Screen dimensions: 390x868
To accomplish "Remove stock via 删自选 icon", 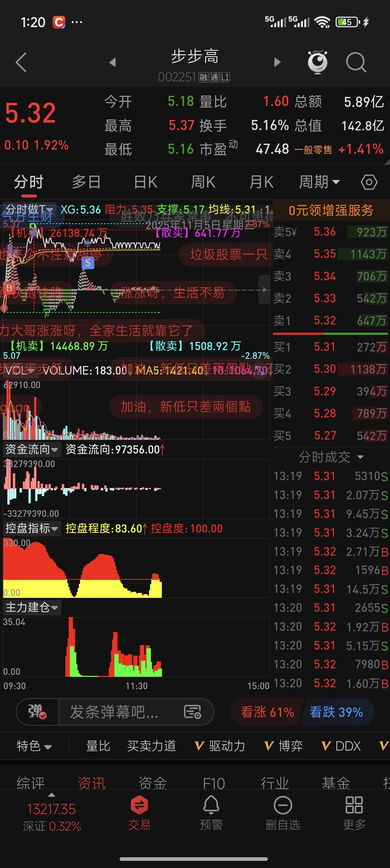I will click(x=282, y=813).
